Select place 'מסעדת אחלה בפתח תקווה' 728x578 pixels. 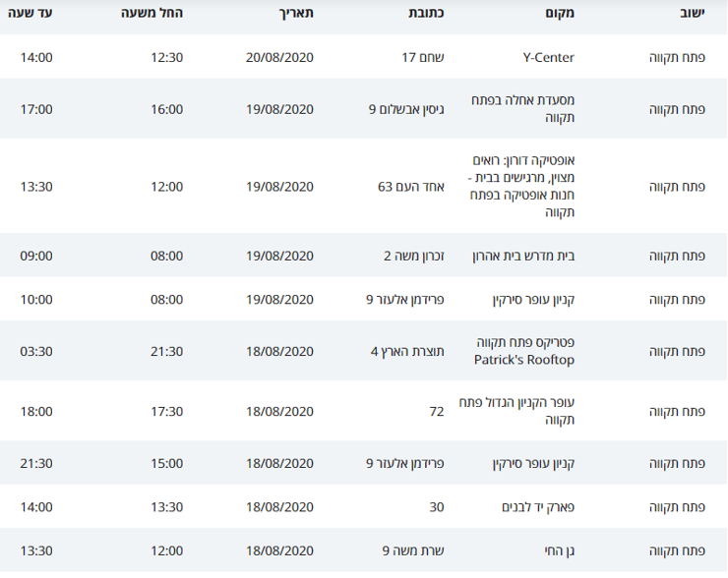pos(522,108)
